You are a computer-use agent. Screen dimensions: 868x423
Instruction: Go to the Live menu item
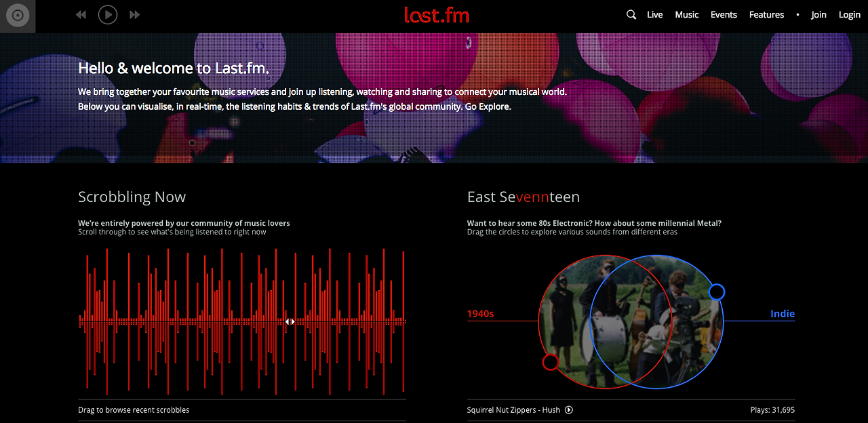click(655, 15)
